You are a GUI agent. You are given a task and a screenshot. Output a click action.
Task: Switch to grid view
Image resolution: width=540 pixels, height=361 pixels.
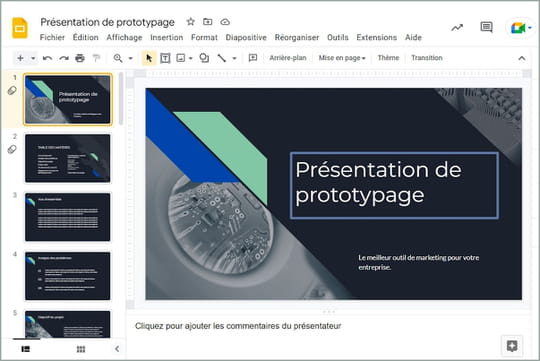81,349
